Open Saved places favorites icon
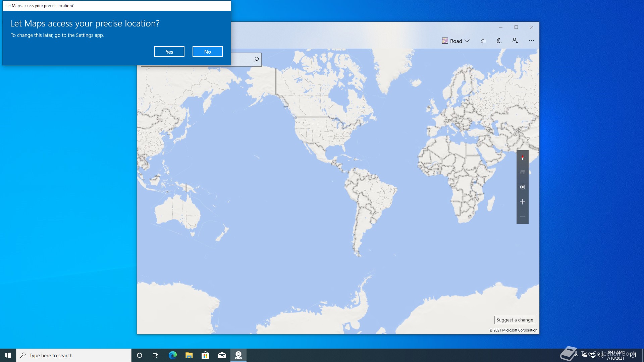644x362 pixels. (483, 41)
